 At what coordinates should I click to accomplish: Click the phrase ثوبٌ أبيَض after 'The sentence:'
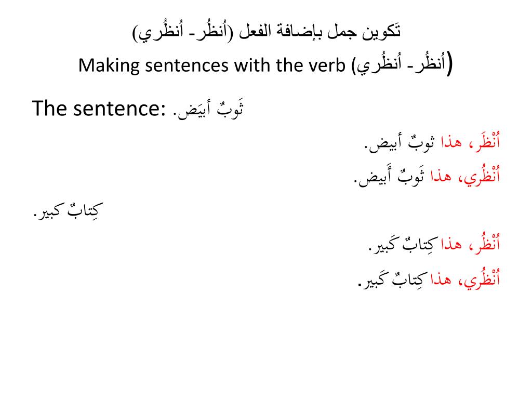208,109
